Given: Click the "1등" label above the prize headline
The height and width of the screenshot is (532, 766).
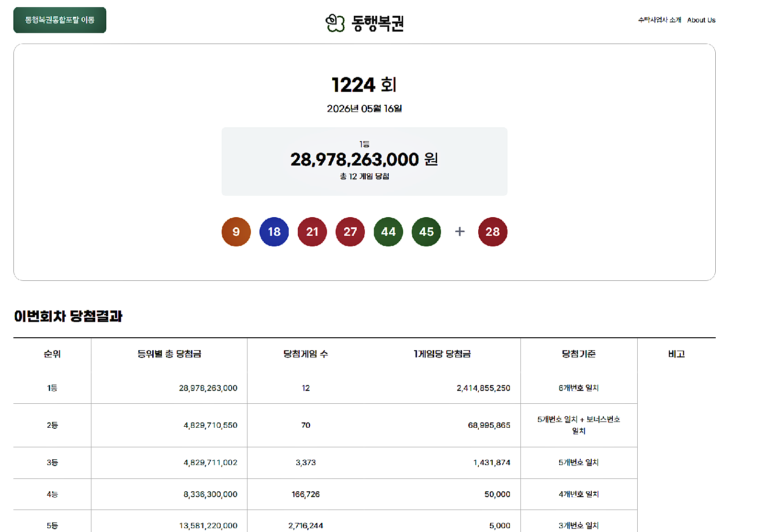Looking at the screenshot, I should pos(364,144).
